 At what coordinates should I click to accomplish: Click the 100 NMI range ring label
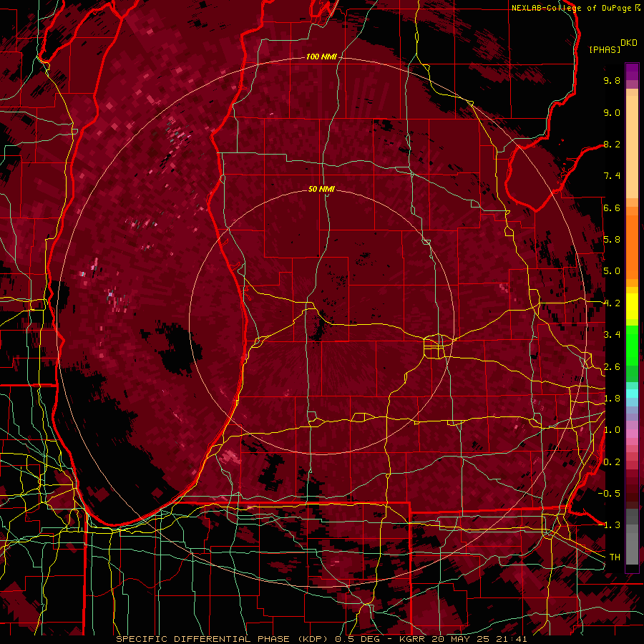click(321, 57)
